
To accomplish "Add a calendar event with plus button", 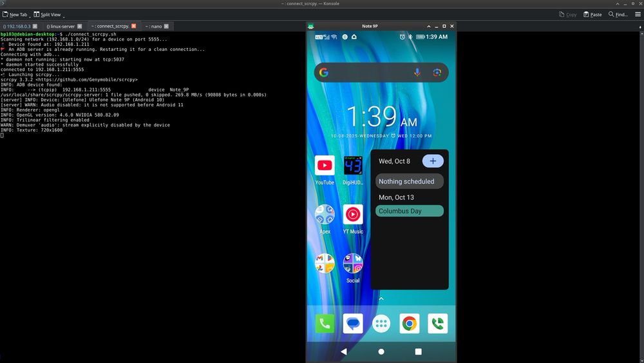I will tap(433, 161).
